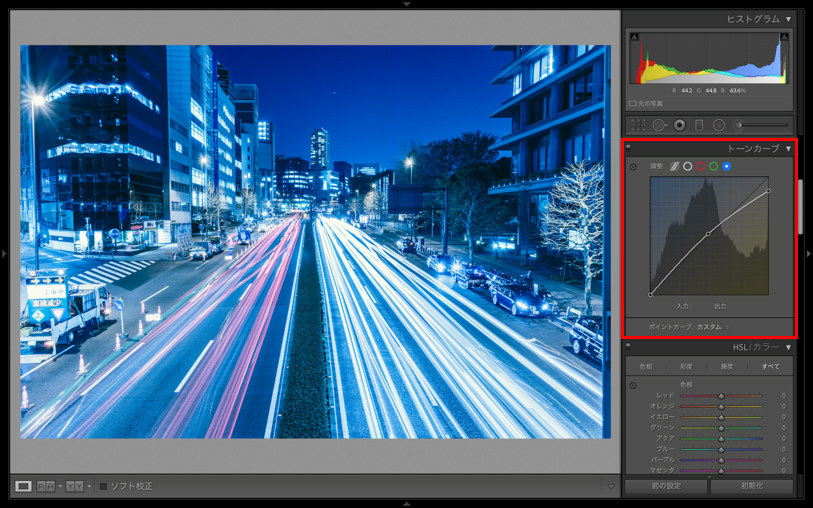Viewport: 813px width, 508px height.
Task: Choose the spot removal tool
Action: point(659,125)
